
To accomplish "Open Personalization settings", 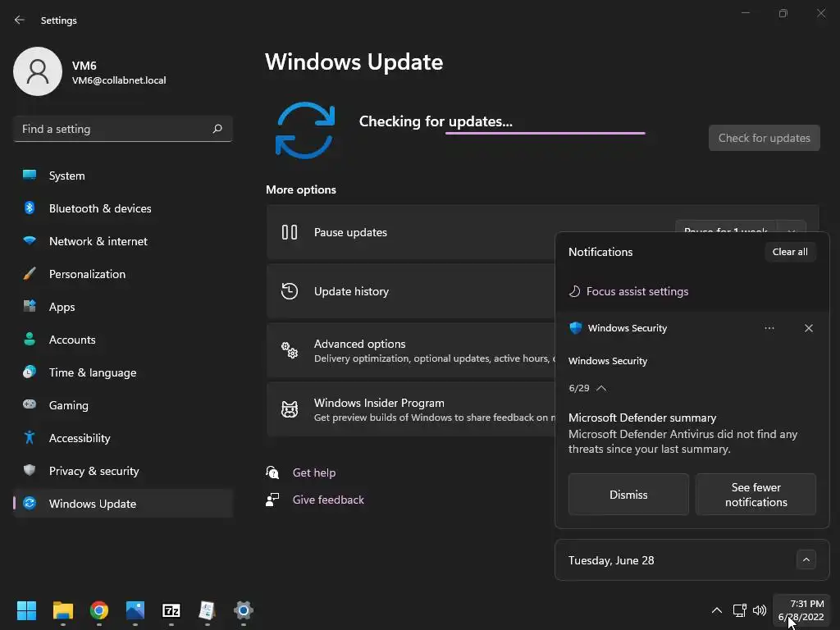I will pyautogui.click(x=123, y=274).
